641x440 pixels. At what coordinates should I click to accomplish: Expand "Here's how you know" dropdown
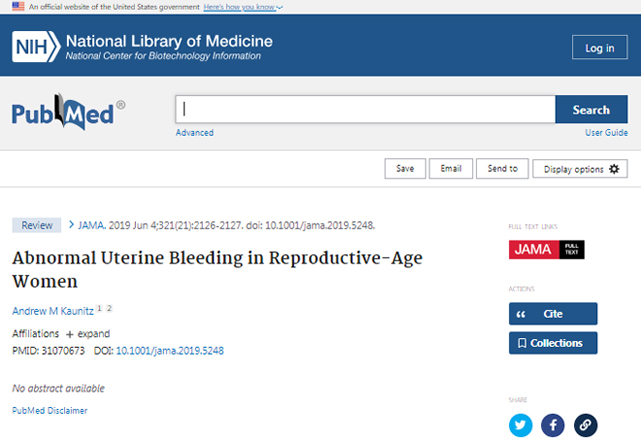click(243, 7)
